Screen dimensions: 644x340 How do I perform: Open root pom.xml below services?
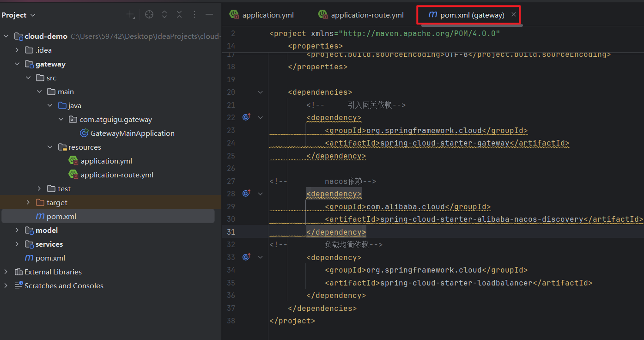pyautogui.click(x=50, y=258)
